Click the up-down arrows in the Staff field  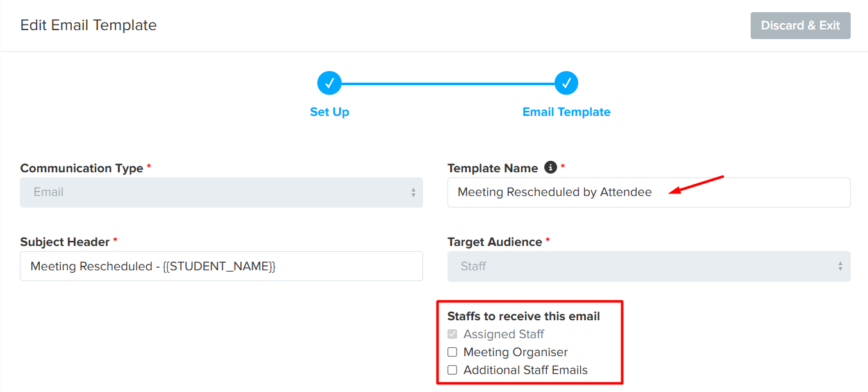click(840, 266)
